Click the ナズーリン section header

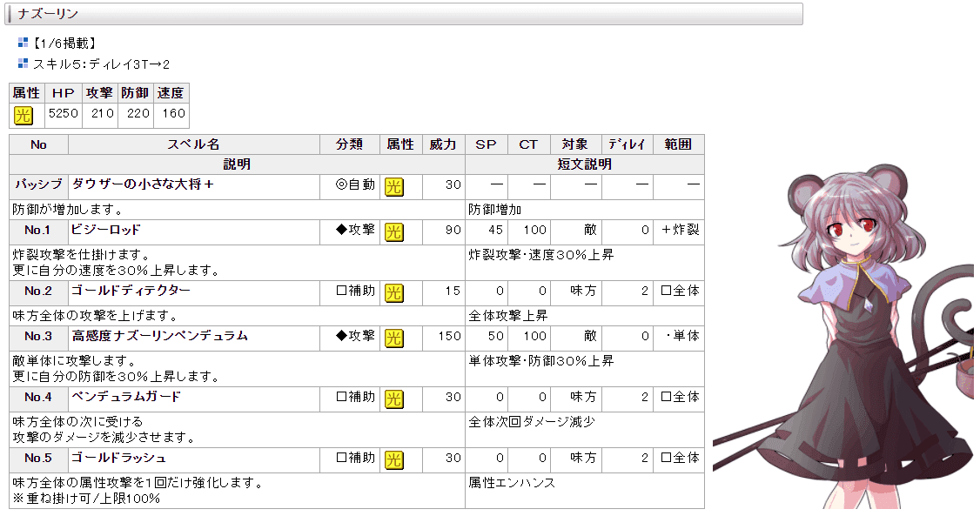pos(404,14)
